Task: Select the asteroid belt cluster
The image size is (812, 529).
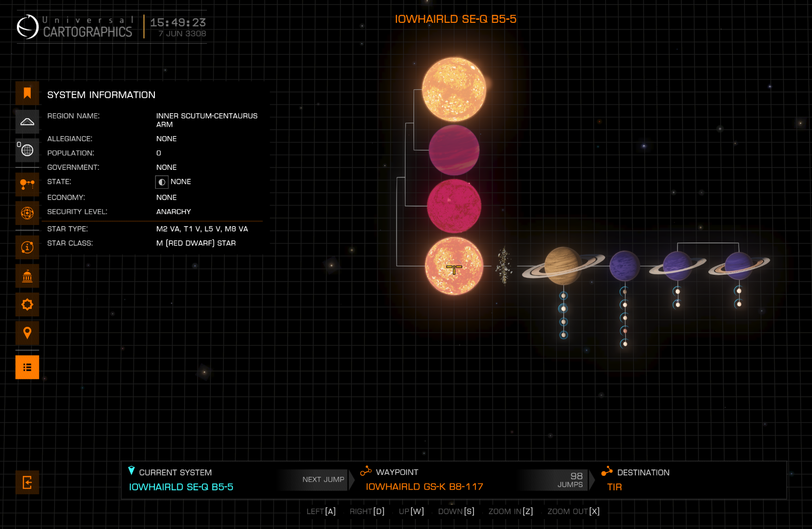Action: 504,266
